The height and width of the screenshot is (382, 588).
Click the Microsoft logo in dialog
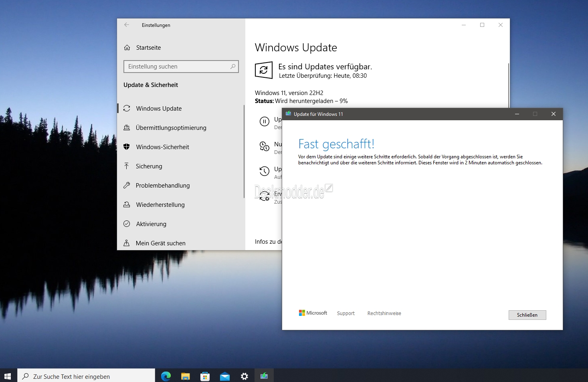[313, 313]
